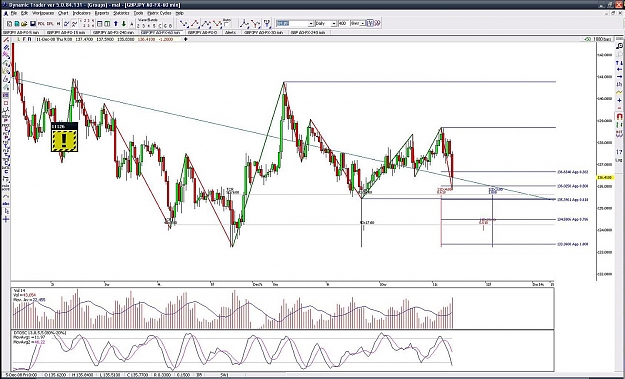Click the black diamond next to price data

click(185, 39)
